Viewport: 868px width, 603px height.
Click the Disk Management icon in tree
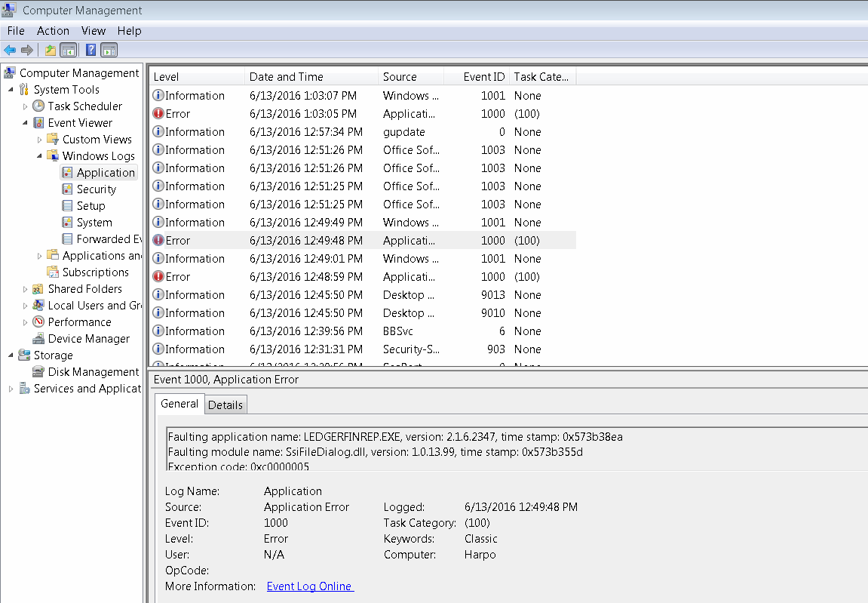pyautogui.click(x=38, y=372)
